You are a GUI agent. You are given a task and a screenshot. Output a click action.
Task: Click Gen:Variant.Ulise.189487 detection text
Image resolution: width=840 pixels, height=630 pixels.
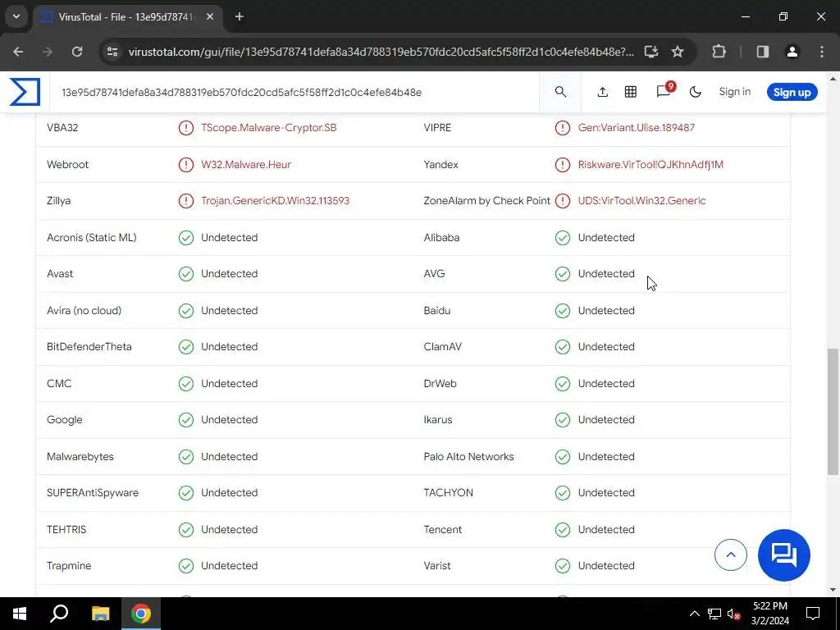(637, 127)
